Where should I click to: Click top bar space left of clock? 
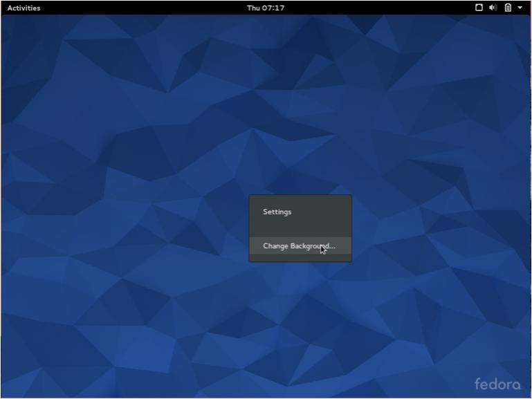coord(138,8)
